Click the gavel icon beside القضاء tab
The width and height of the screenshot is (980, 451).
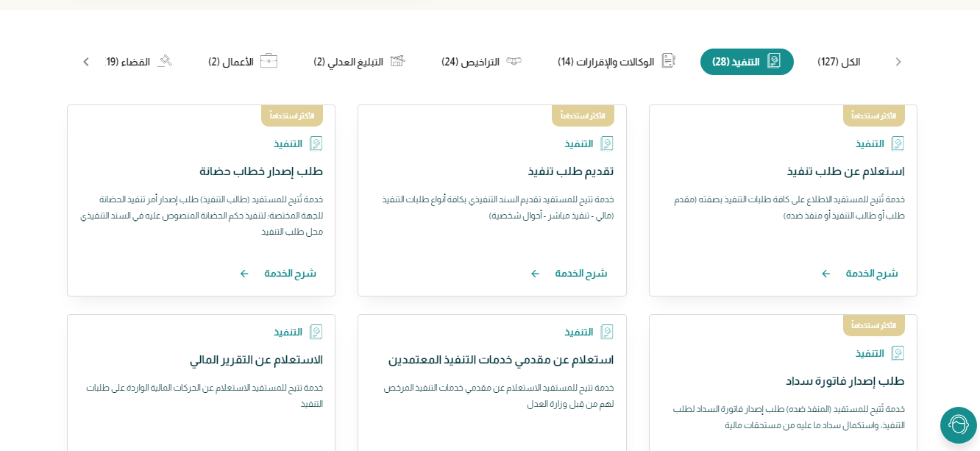click(x=165, y=61)
